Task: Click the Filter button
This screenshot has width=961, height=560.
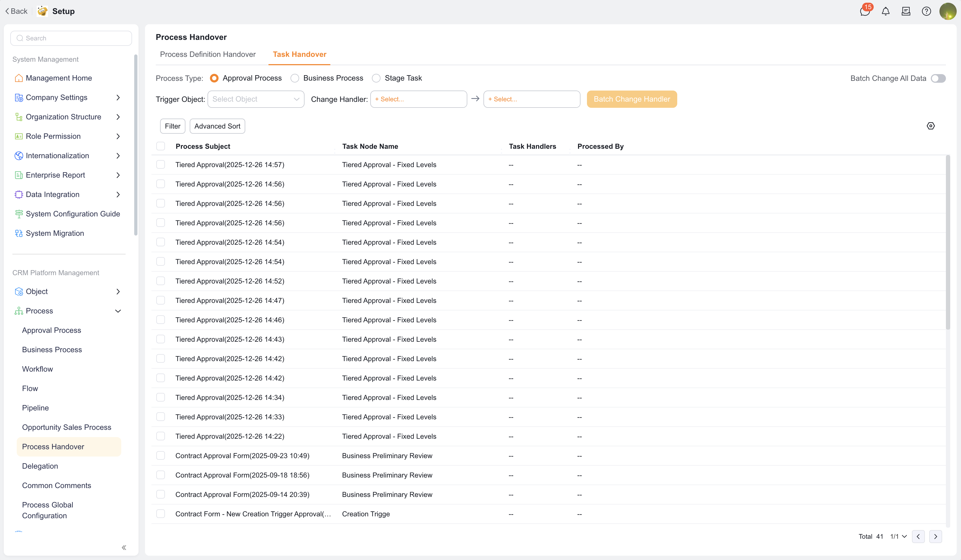Action: point(173,126)
